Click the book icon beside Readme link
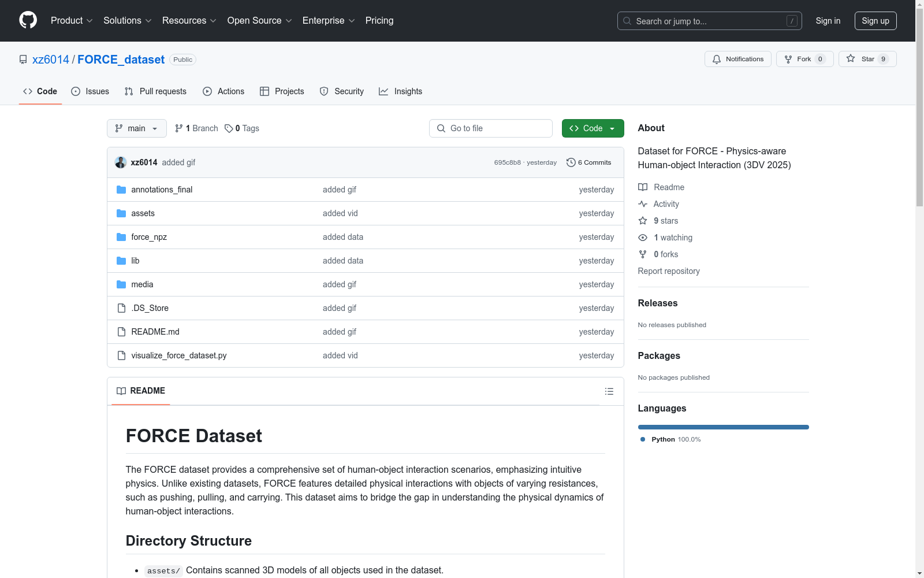924x578 pixels. coord(643,187)
